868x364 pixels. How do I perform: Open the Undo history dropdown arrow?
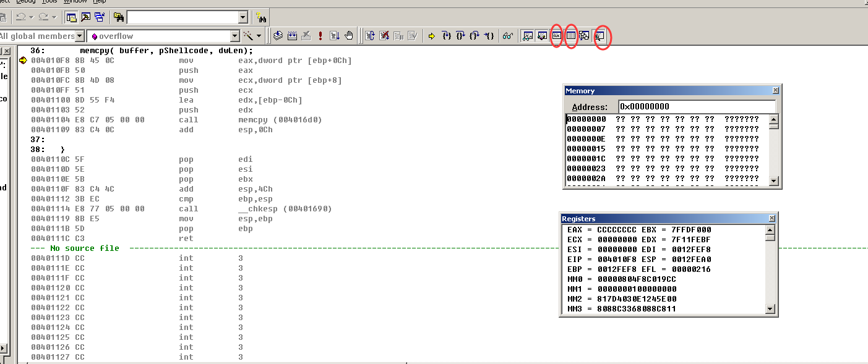coord(32,17)
